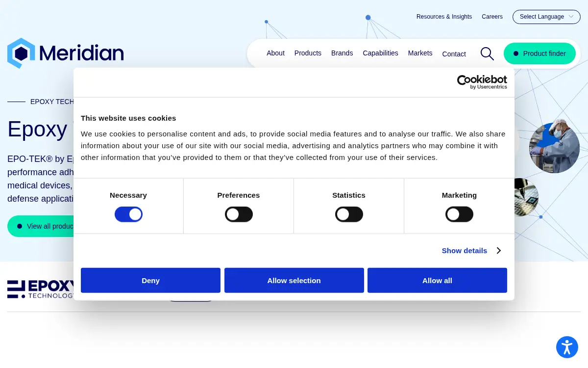Toggle the Necessary cookies switch
Screen dimensions: 588x368
pyautogui.click(x=128, y=214)
